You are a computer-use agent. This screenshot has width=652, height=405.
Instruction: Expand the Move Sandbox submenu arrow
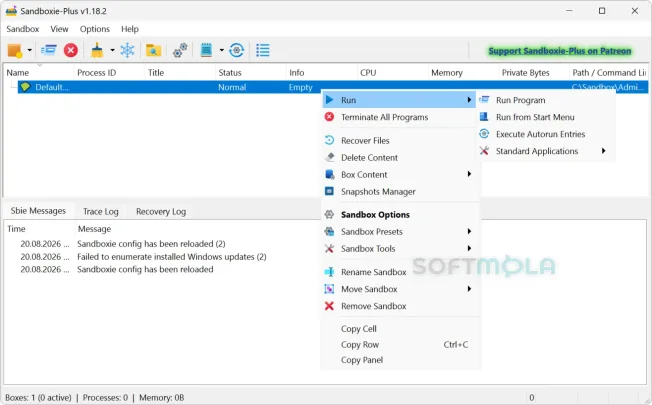469,289
